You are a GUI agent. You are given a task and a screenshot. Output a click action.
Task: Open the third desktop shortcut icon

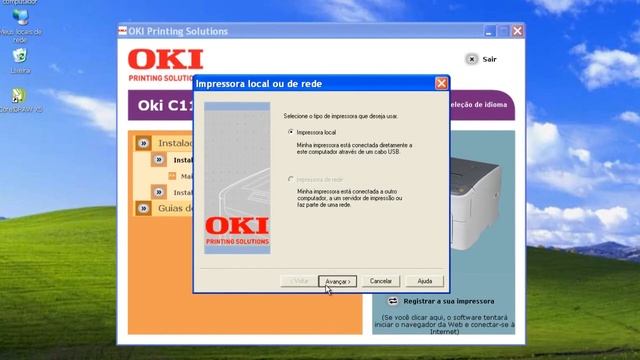point(18,96)
